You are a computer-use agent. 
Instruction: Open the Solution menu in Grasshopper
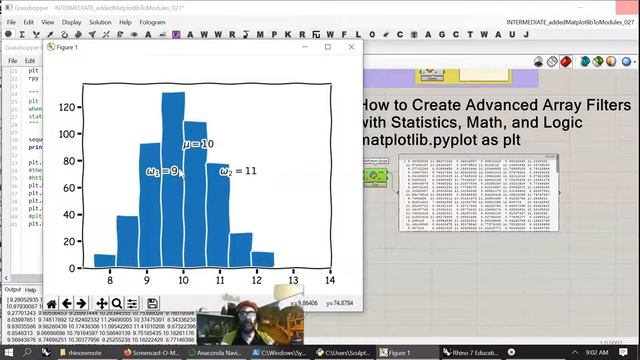pyautogui.click(x=100, y=22)
